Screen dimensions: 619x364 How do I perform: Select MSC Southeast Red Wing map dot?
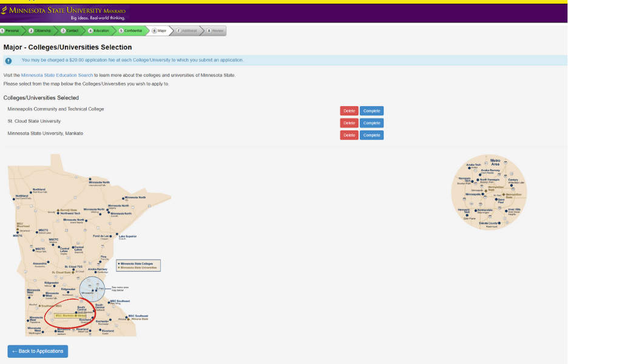pos(109,302)
